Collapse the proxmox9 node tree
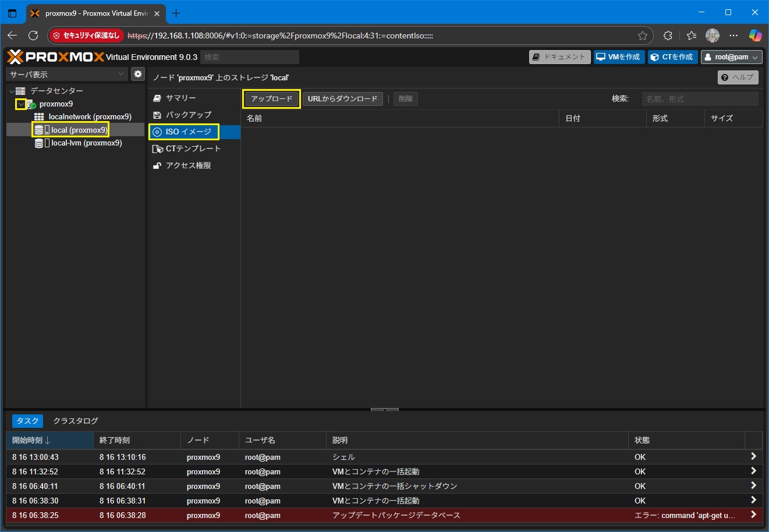This screenshot has height=532, width=769. (21, 104)
